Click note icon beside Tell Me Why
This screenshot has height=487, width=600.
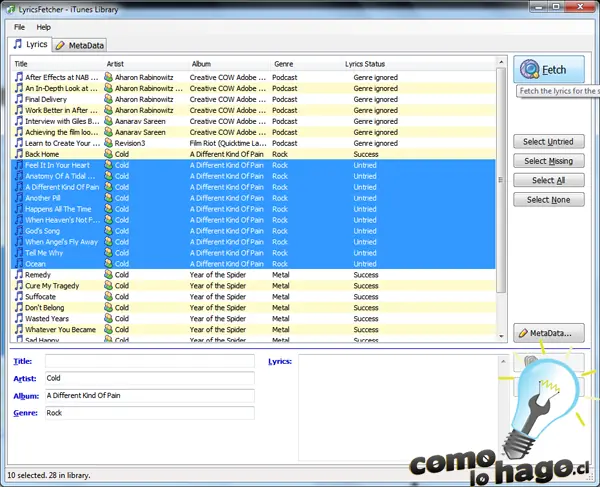click(x=19, y=252)
